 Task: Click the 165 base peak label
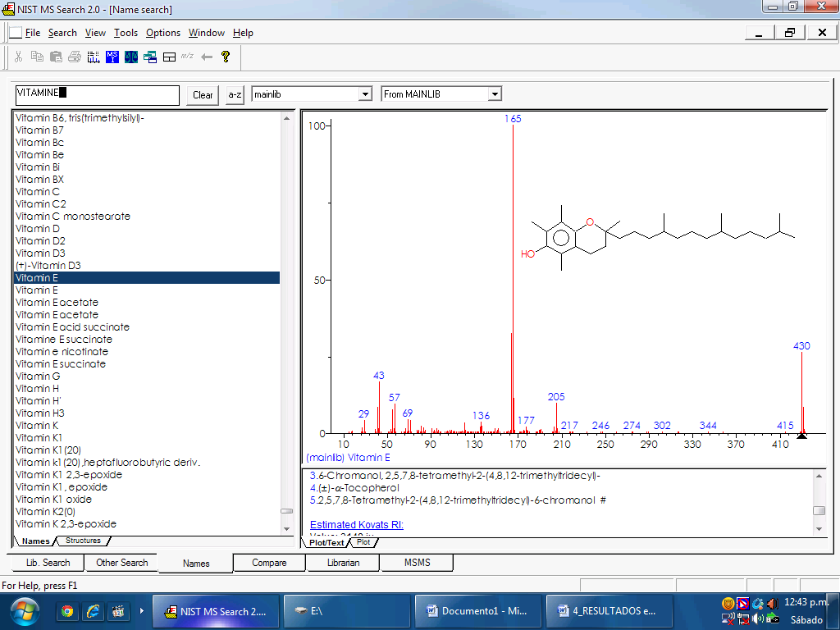pos(513,118)
